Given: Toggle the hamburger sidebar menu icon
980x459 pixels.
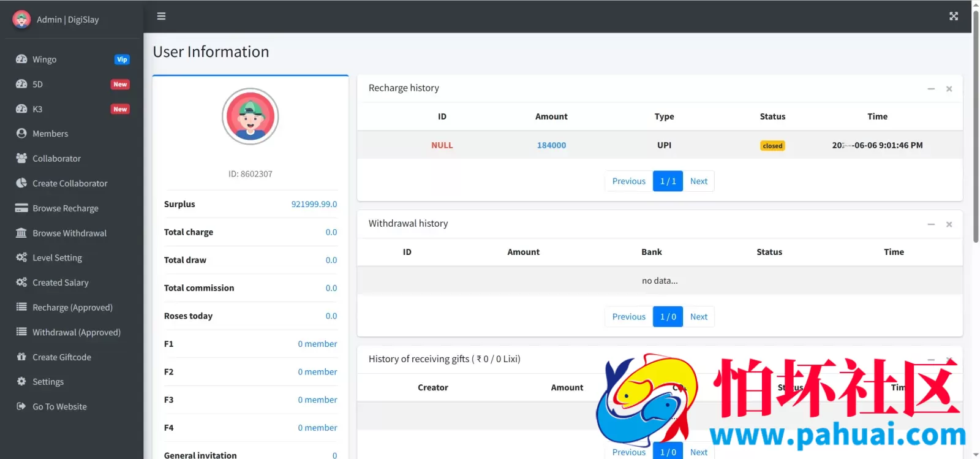Looking at the screenshot, I should click(x=161, y=16).
